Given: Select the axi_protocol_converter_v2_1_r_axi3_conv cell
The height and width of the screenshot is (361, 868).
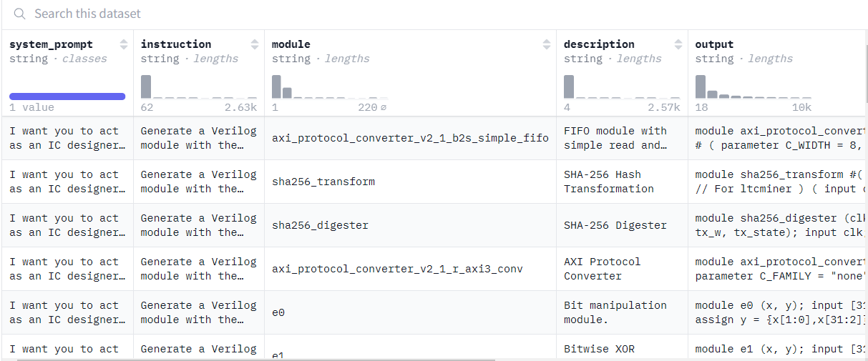Looking at the screenshot, I should (x=397, y=269).
